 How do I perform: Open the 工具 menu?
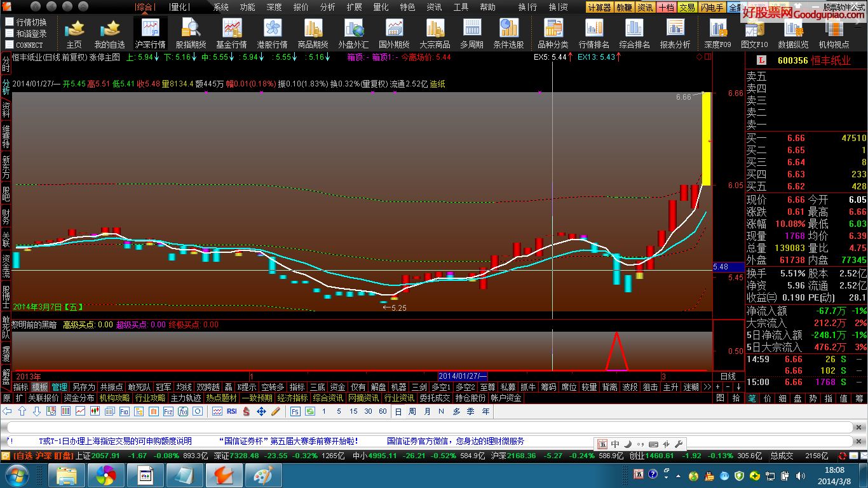pos(461,7)
